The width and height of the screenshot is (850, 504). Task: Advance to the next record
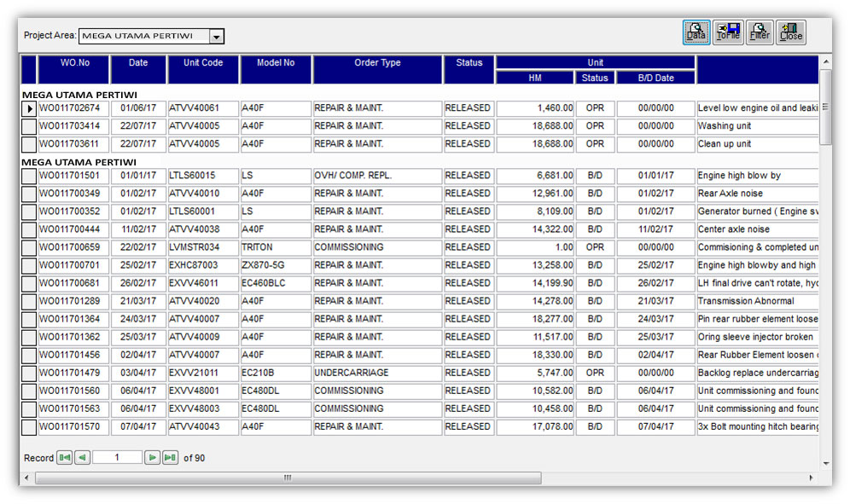coord(154,457)
